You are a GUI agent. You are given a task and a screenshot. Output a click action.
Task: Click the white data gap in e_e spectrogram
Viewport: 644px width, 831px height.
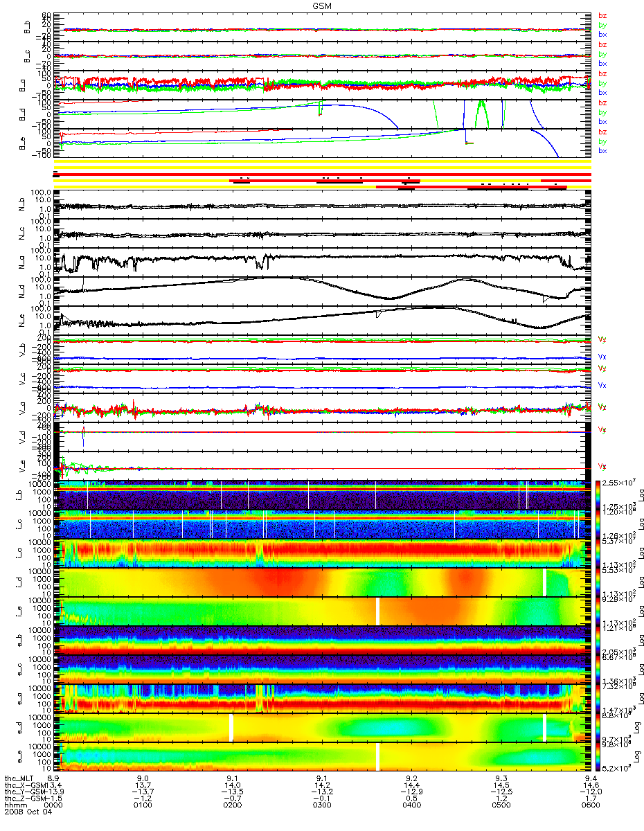pyautogui.click(x=377, y=756)
